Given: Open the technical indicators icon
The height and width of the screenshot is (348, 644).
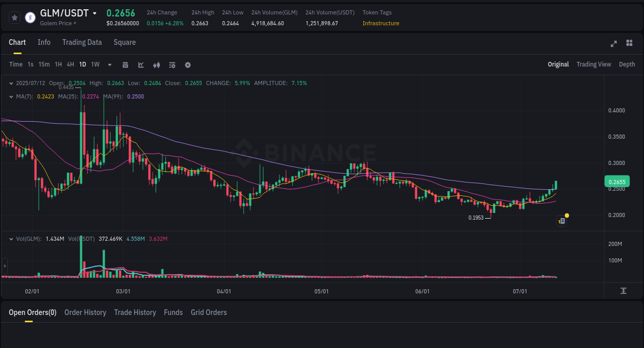Looking at the screenshot, I should (156, 65).
